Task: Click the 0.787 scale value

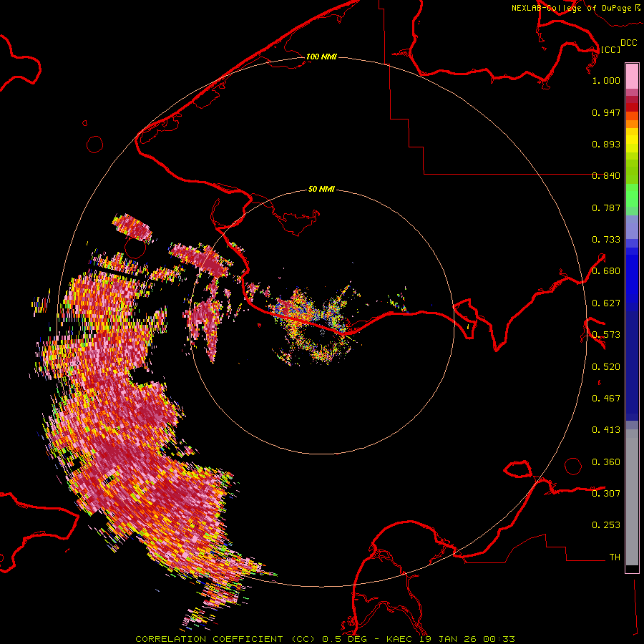Action: point(606,208)
